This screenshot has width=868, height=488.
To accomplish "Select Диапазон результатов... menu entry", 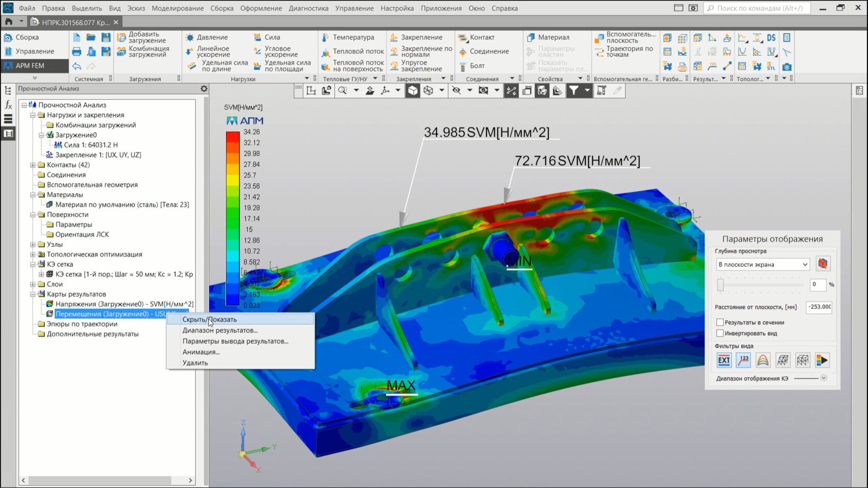I will pos(240,330).
